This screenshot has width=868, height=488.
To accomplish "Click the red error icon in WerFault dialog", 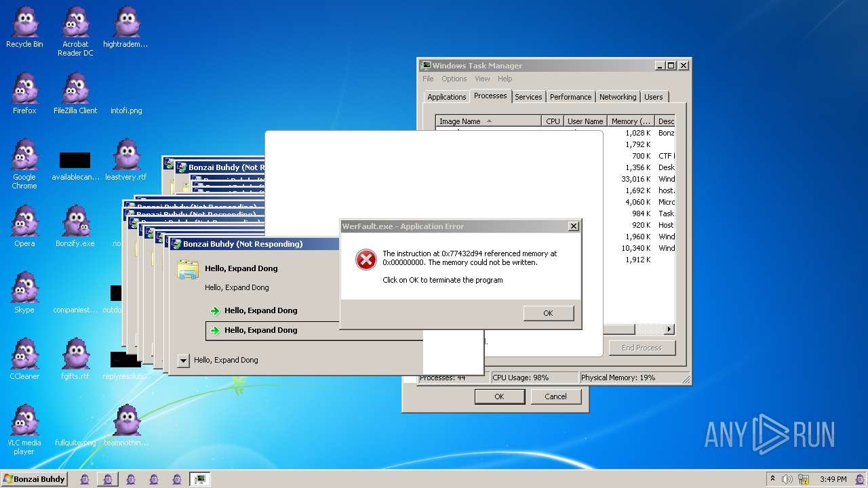I will tap(366, 259).
